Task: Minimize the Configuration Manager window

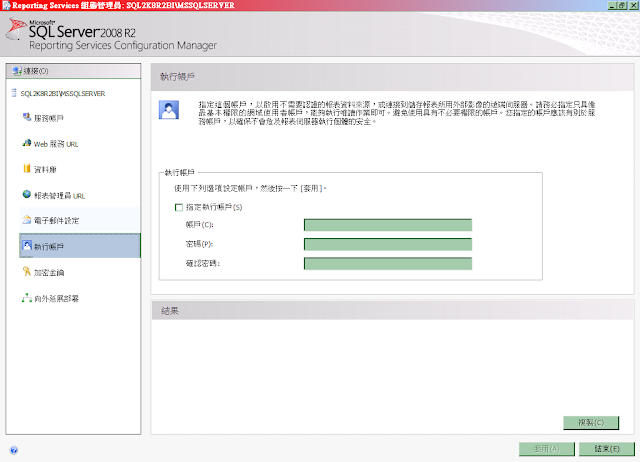Action: 612,5
